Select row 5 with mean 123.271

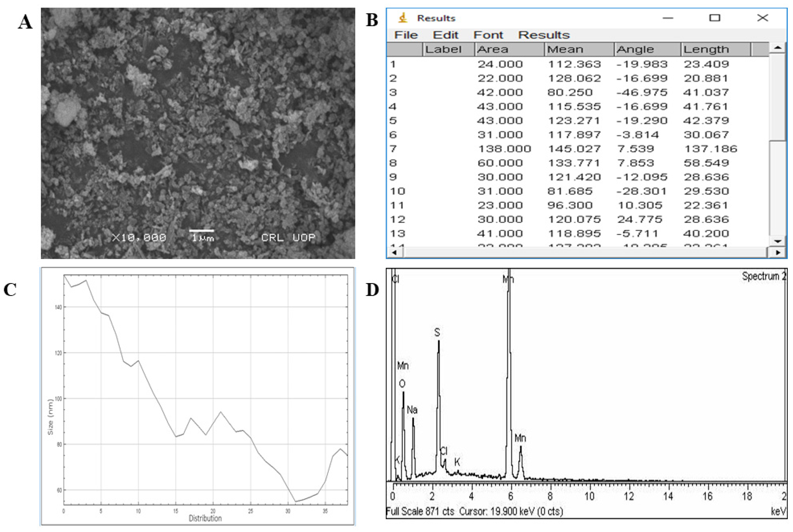pyautogui.click(x=578, y=120)
